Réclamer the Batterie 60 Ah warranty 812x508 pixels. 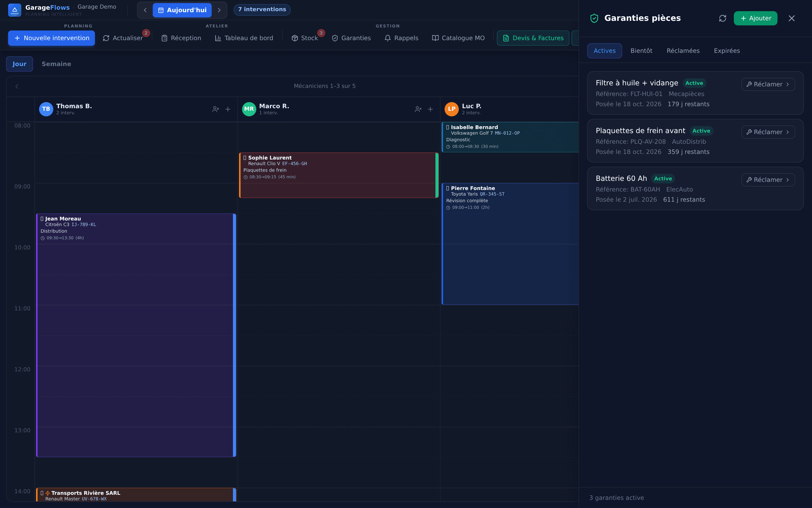[768, 180]
